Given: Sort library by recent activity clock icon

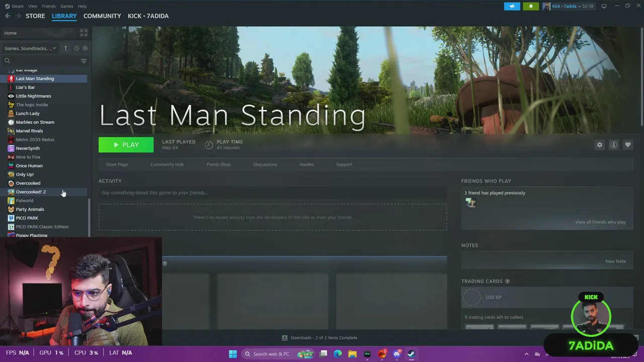Looking at the screenshot, I should point(76,48).
